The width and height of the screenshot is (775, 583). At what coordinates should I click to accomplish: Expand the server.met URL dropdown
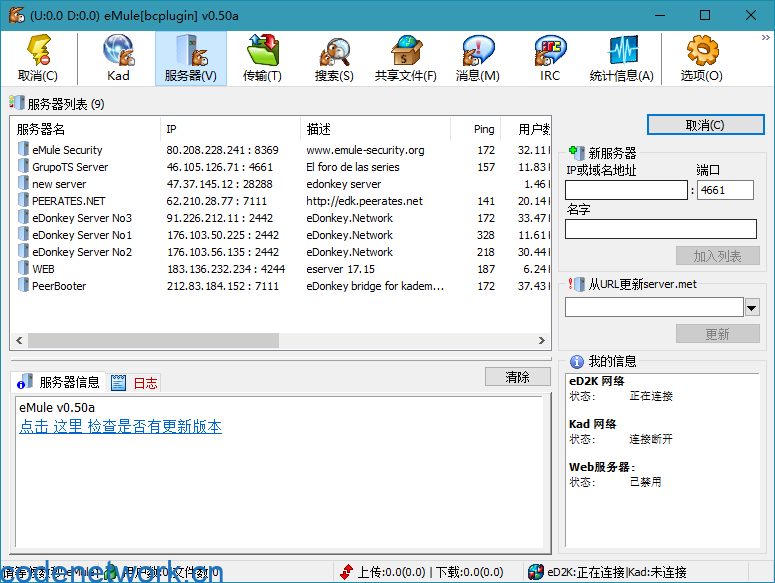[752, 307]
